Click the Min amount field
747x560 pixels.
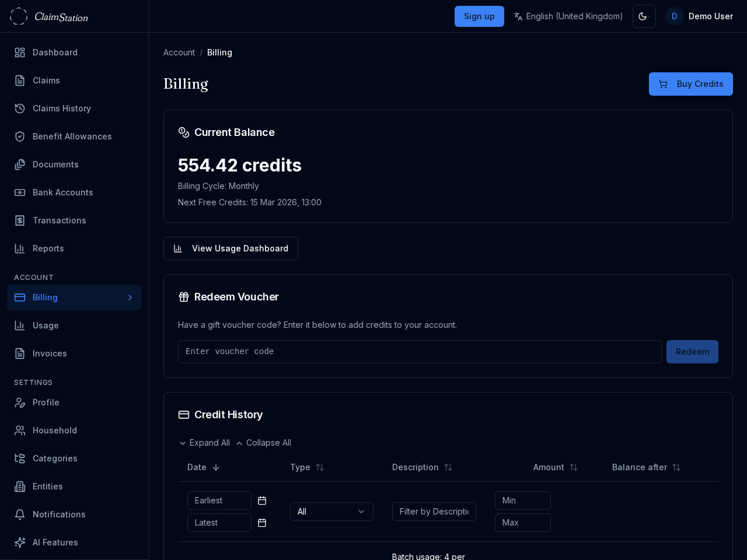pyautogui.click(x=523, y=501)
